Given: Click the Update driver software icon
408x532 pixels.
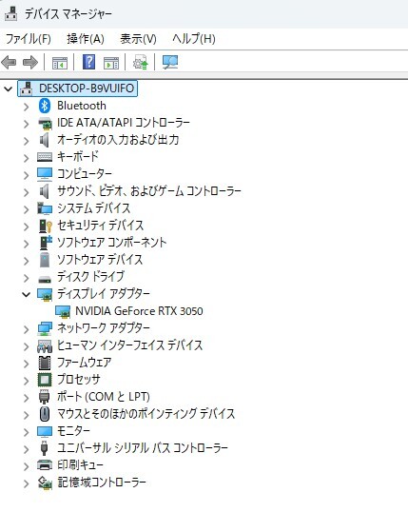Looking at the screenshot, I should click(x=141, y=62).
